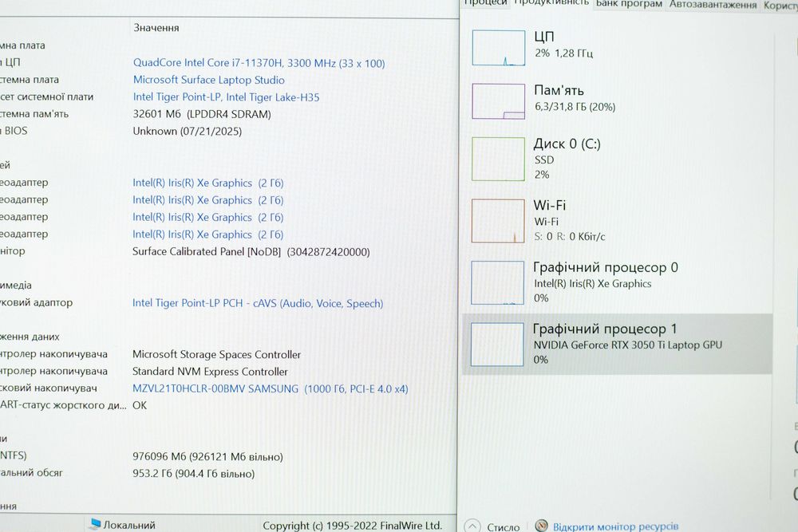Click the resource monitor icon
The width and height of the screenshot is (798, 532).
click(542, 526)
